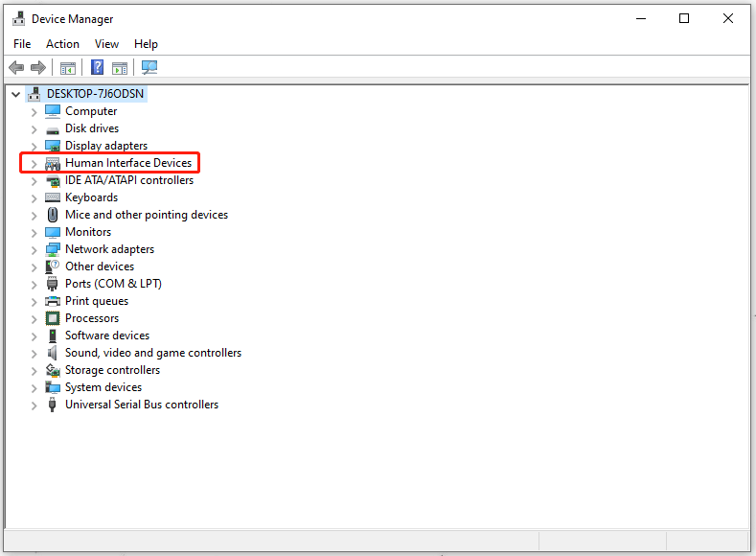Expand the Keyboards chevron
The width and height of the screenshot is (756, 556).
pos(34,198)
